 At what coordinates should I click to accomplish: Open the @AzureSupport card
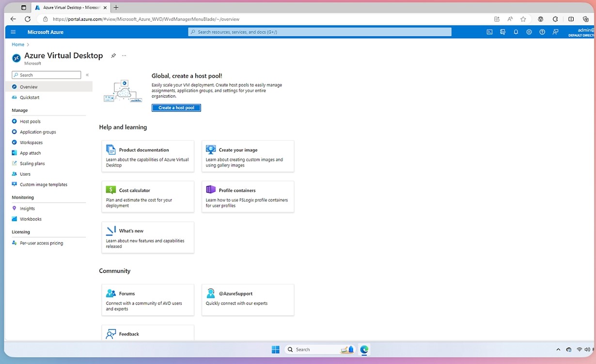248,300
